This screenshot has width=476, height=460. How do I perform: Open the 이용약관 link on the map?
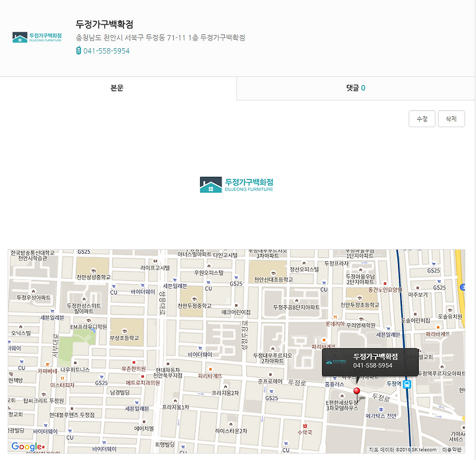click(452, 449)
